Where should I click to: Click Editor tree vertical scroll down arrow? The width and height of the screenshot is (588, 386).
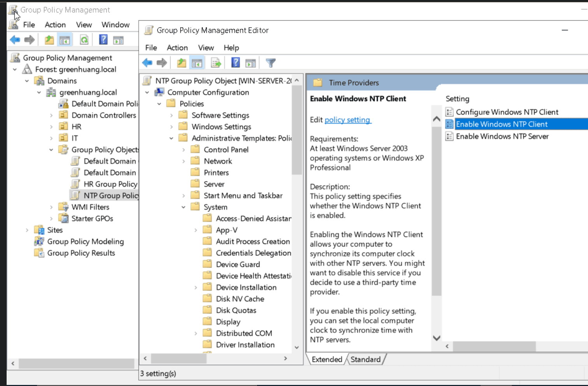[x=297, y=347]
